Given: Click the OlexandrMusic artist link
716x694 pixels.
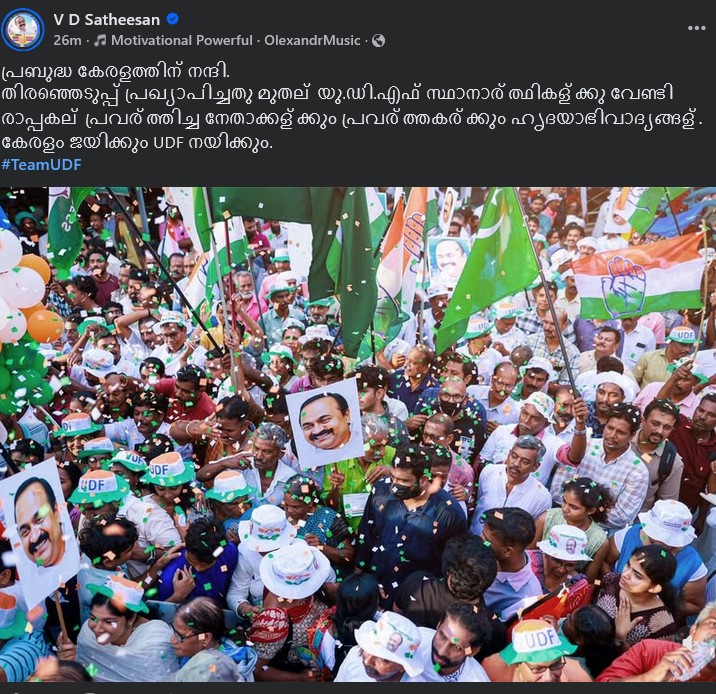Looking at the screenshot, I should point(312,41).
